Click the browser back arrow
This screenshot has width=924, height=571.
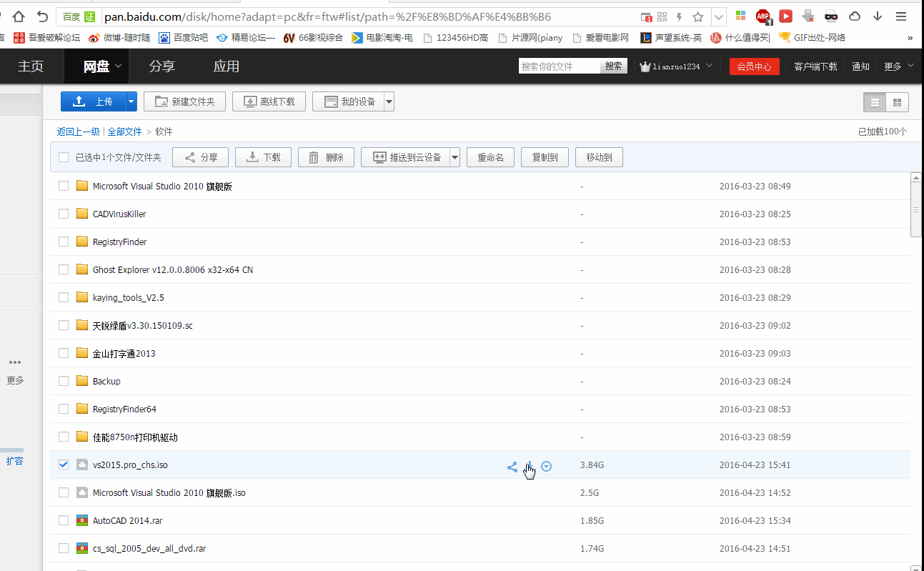click(43, 16)
